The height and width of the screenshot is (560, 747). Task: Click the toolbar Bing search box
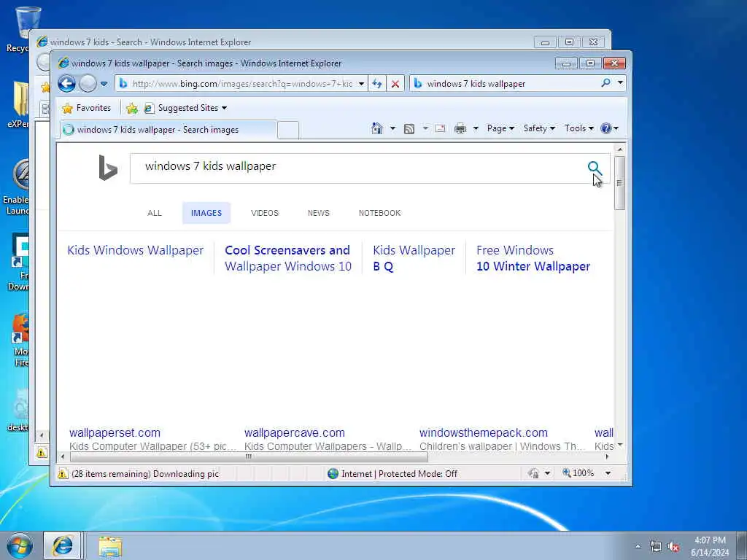[508, 84]
